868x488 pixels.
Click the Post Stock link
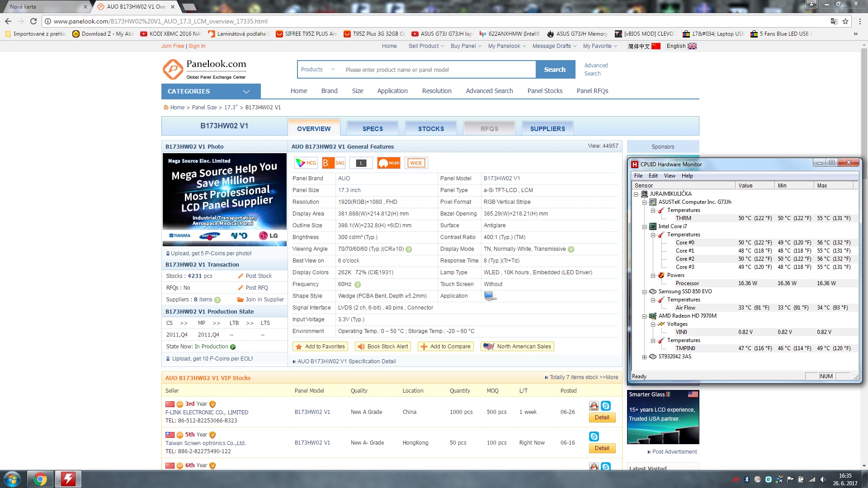point(259,276)
